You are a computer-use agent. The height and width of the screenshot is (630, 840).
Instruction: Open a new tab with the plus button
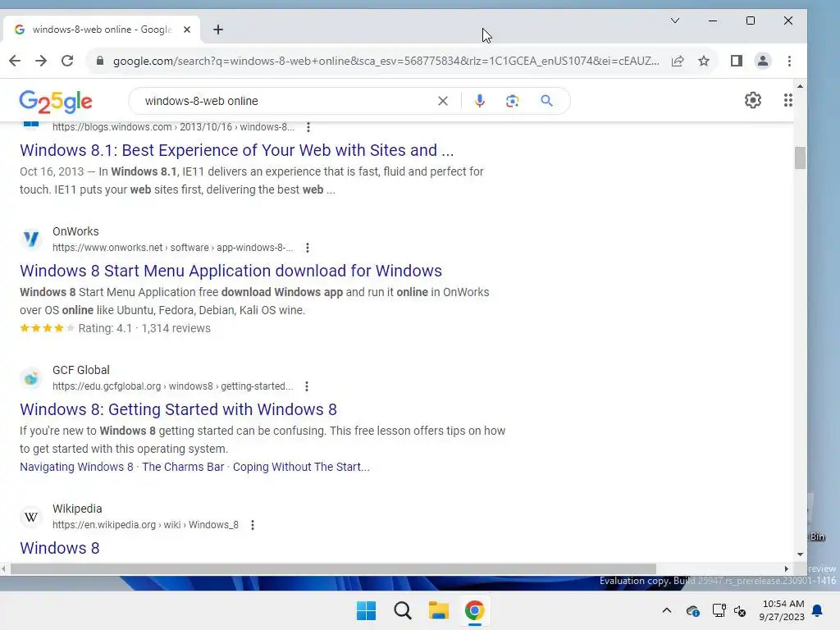tap(218, 30)
